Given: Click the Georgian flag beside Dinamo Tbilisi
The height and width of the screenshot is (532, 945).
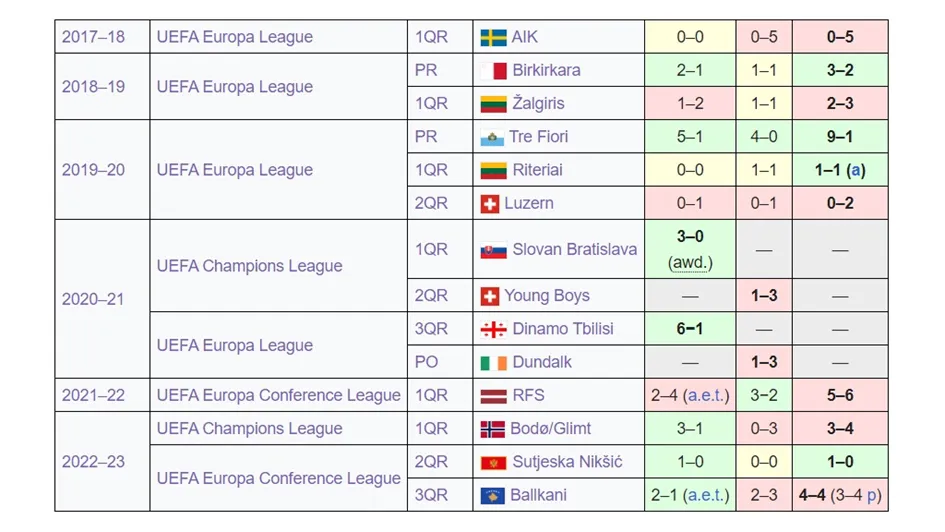Looking at the screenshot, I should point(493,329).
